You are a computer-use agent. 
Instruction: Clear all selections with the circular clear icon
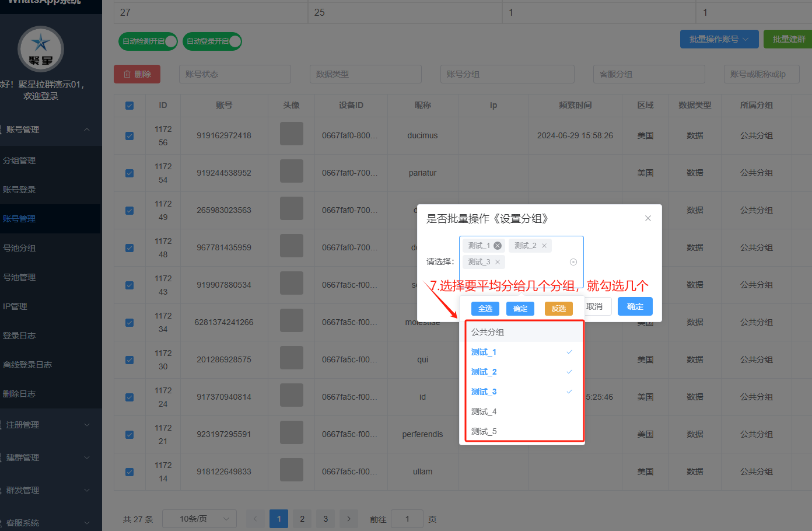[573, 261]
